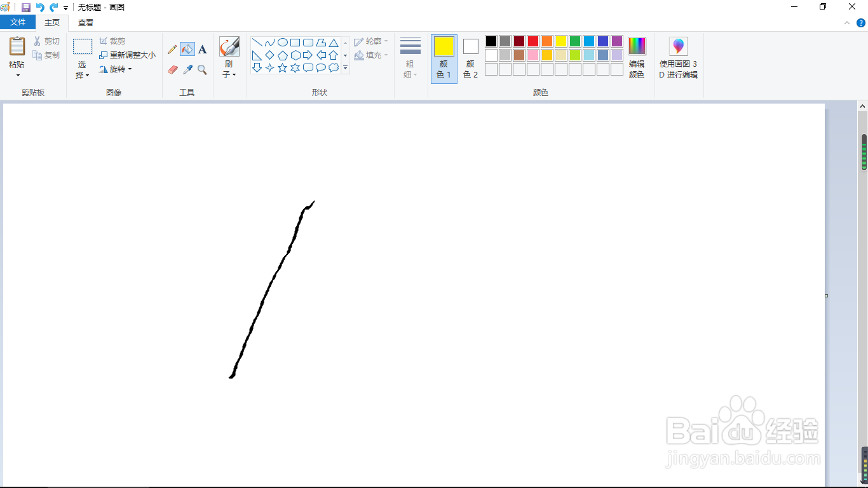This screenshot has height=488, width=868.
Task: Activate Color 1 selector
Action: (x=444, y=58)
